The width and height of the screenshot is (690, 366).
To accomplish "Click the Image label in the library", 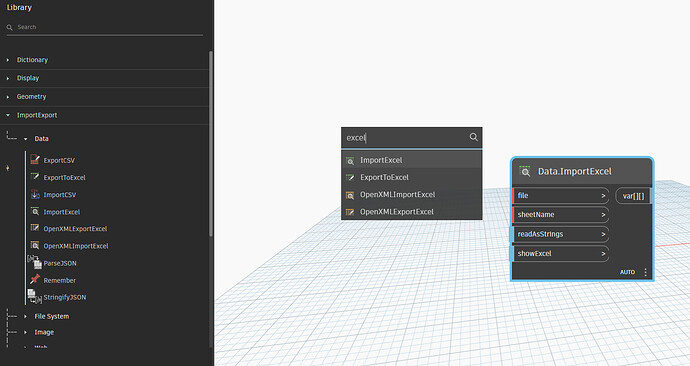I will click(44, 332).
